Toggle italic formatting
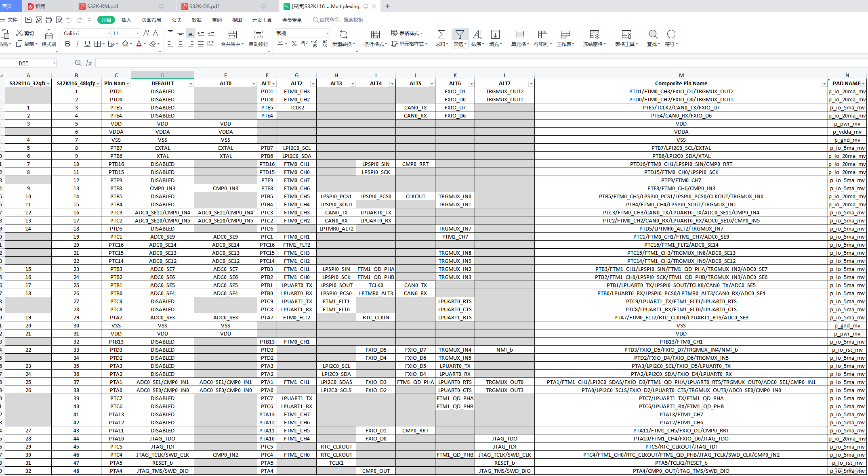Viewport: 868px width, 476px height. (77, 44)
